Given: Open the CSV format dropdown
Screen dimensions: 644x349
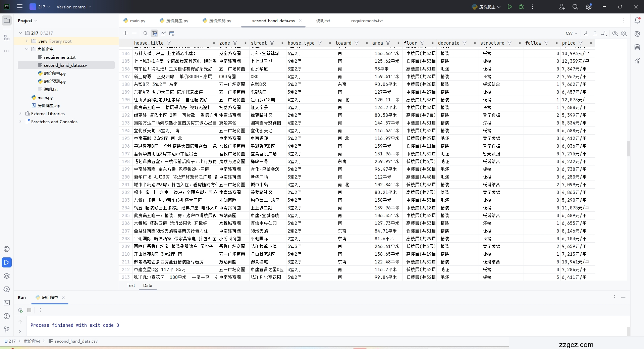Looking at the screenshot, I should tap(571, 33).
